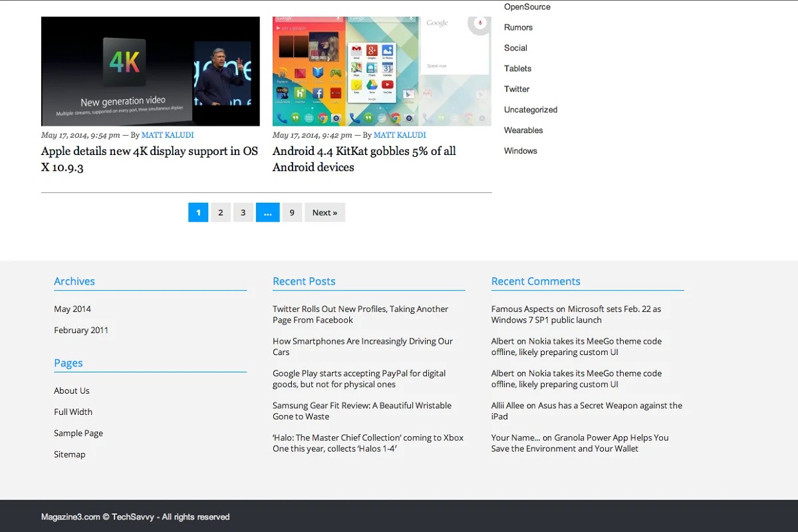Click the Android 4.4 KitKat article image
Screen dimensions: 798x532
point(382,71)
